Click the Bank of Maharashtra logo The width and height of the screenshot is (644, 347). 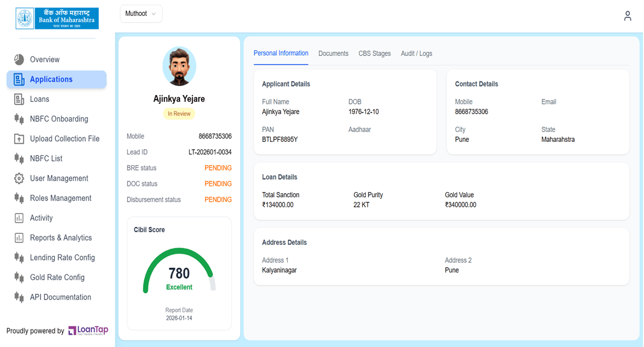click(x=57, y=18)
